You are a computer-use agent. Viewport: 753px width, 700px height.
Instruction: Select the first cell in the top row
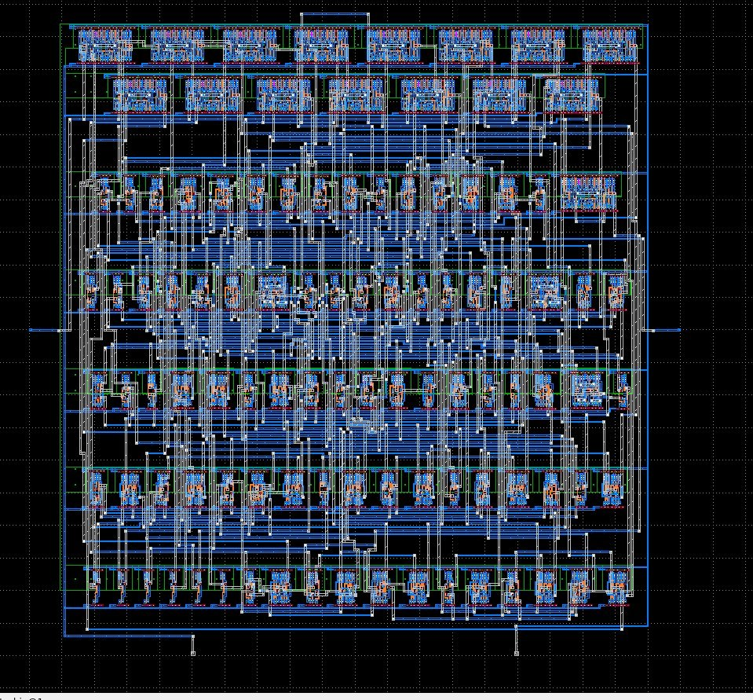point(105,46)
